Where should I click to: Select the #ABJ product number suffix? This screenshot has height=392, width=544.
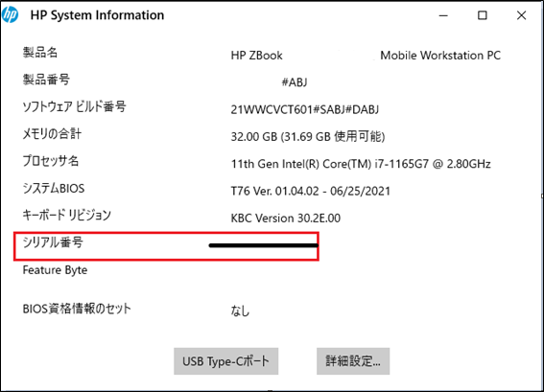tap(295, 82)
